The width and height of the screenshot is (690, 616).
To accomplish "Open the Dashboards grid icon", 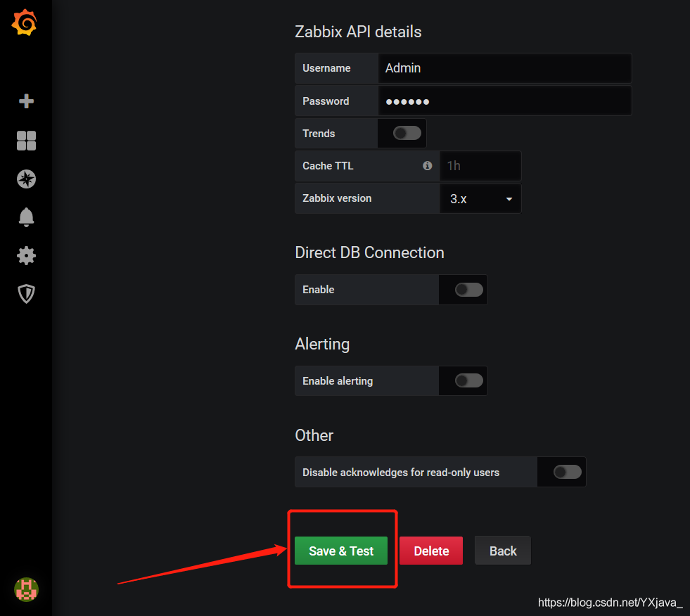I will [27, 141].
